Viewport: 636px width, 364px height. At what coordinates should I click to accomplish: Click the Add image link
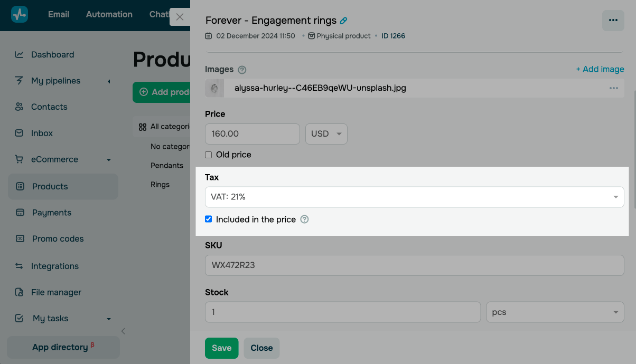[600, 69]
